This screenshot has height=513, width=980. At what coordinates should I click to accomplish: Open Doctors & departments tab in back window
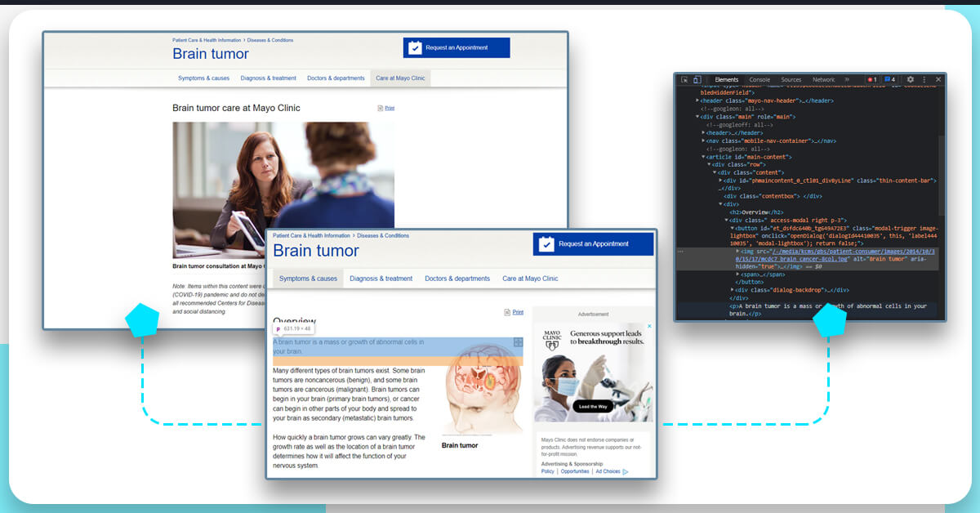point(336,78)
